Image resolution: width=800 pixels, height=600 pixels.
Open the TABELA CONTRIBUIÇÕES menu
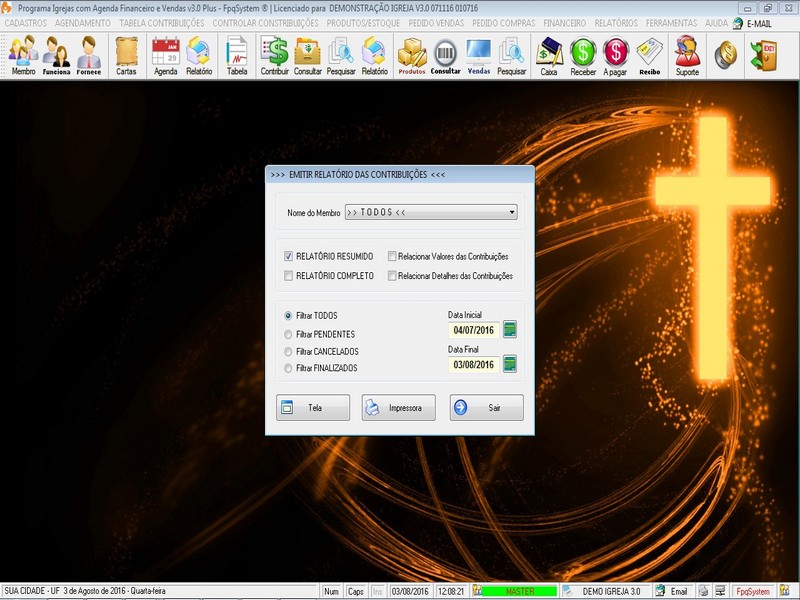(x=162, y=23)
